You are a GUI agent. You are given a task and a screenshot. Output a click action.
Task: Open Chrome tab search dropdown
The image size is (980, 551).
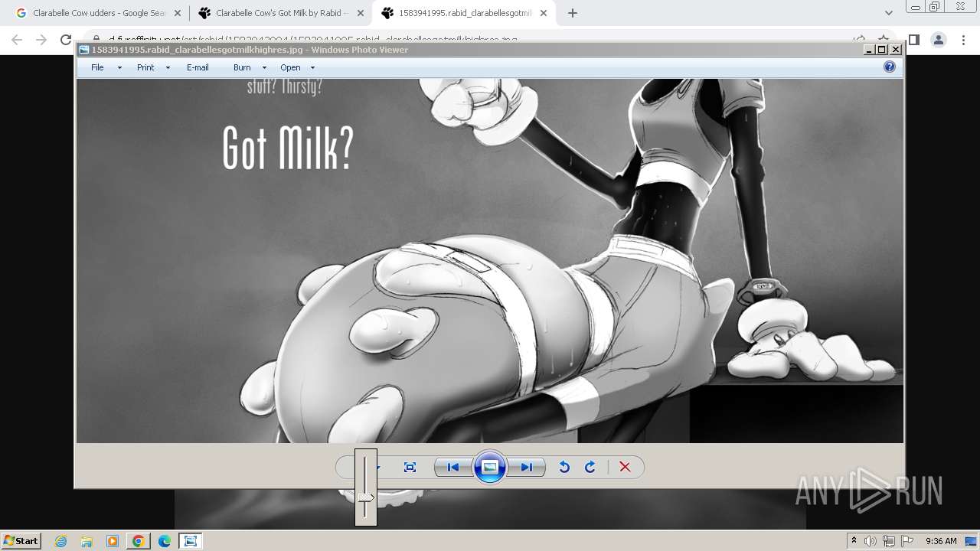point(888,13)
